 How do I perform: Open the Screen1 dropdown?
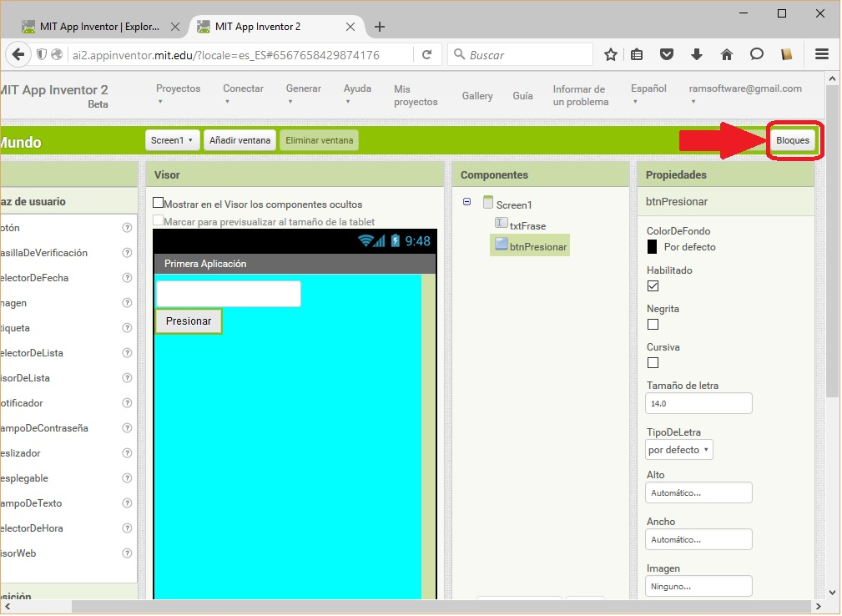point(173,140)
